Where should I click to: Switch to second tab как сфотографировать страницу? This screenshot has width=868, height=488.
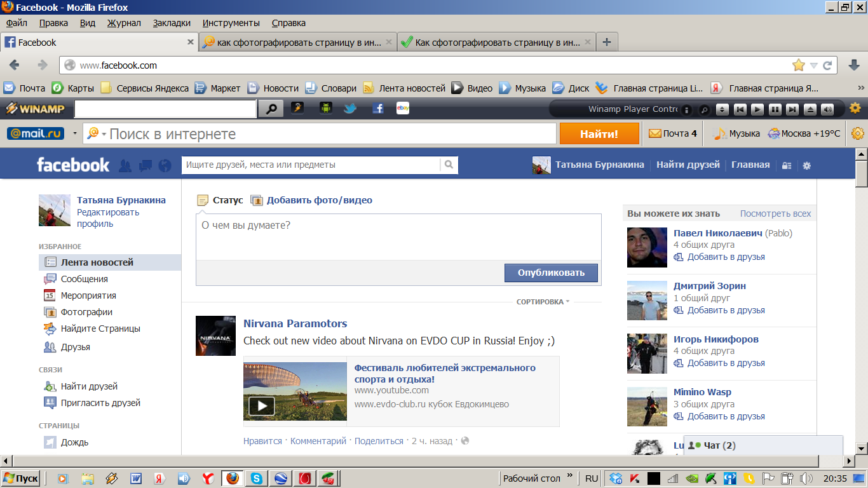coord(297,43)
